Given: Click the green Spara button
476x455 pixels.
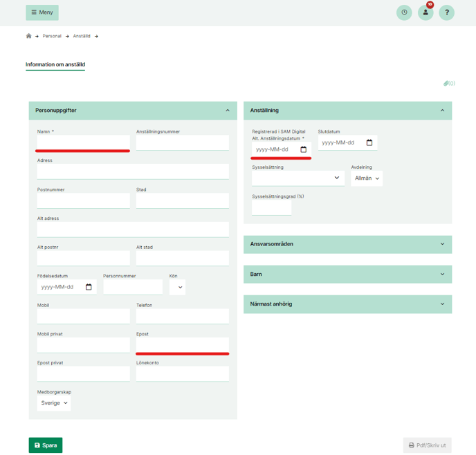Looking at the screenshot, I should tap(46, 445).
